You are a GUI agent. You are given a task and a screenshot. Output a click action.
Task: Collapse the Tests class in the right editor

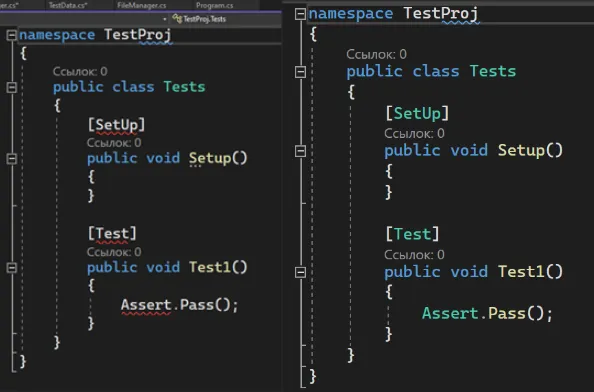pos(300,72)
